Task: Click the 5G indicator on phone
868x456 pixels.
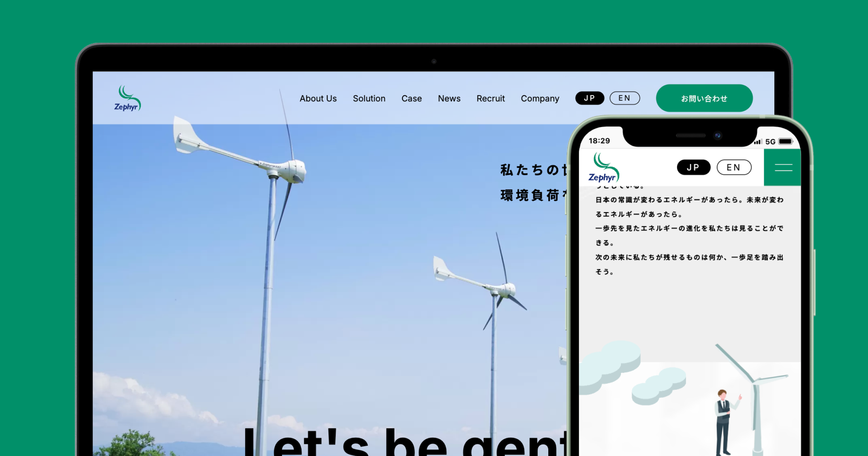Action: click(x=770, y=142)
